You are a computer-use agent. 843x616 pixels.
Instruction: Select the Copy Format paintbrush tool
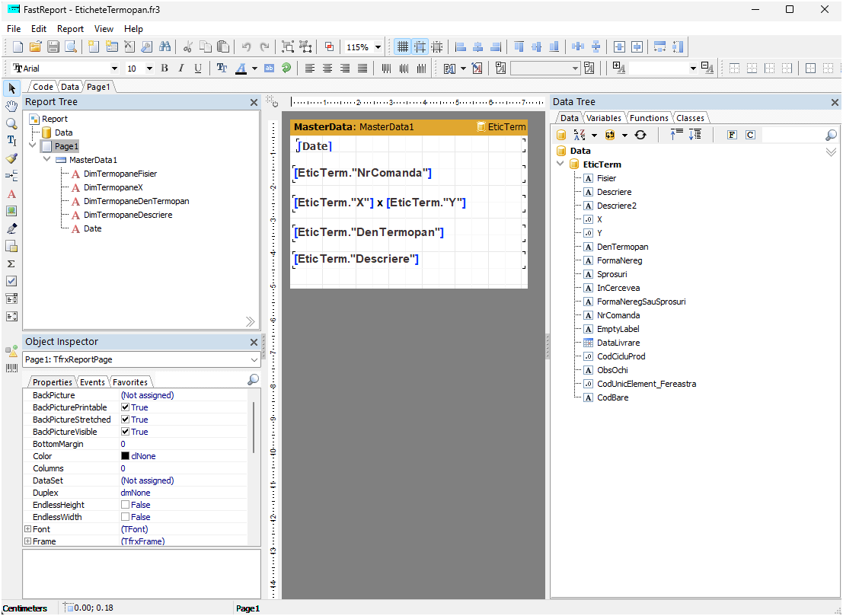coord(11,158)
